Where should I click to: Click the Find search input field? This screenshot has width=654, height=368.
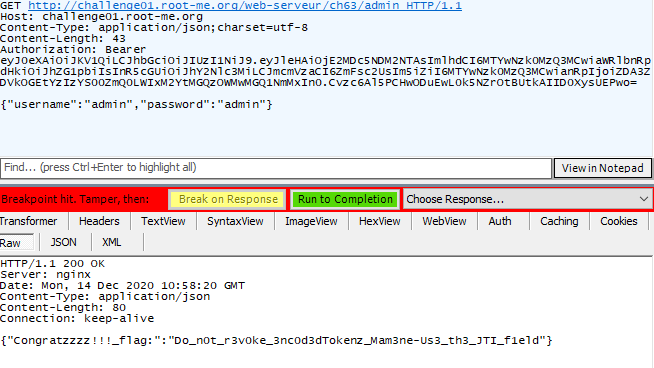(x=276, y=168)
